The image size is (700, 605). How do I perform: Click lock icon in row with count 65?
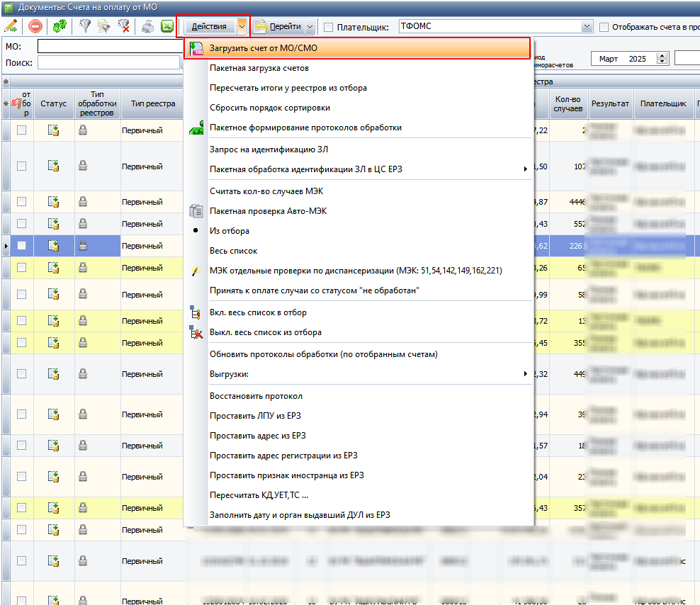tap(83, 267)
